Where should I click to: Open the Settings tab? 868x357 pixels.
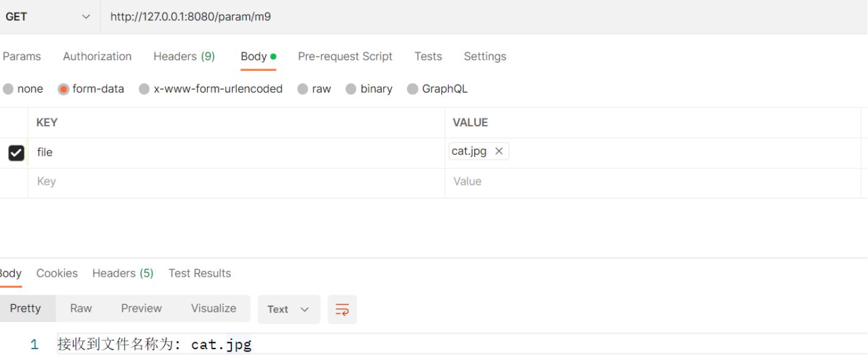click(485, 56)
